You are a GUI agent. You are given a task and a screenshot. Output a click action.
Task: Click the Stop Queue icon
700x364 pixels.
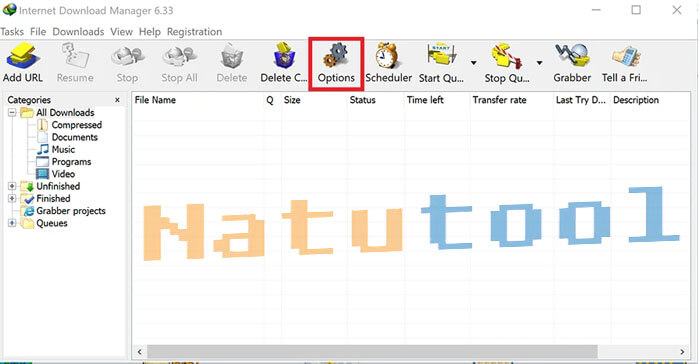(x=507, y=56)
